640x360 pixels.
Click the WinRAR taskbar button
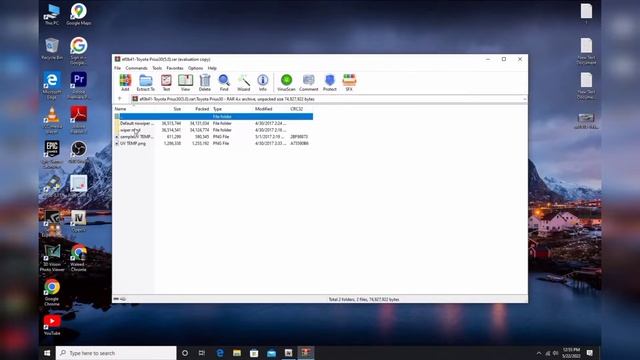click(306, 353)
